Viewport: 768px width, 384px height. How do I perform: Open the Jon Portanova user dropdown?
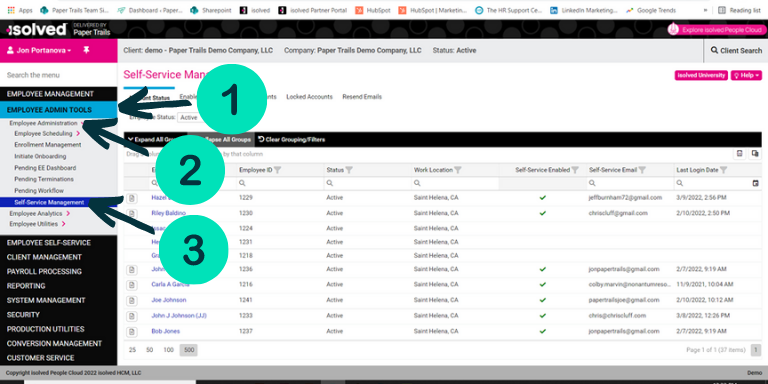(x=39, y=50)
